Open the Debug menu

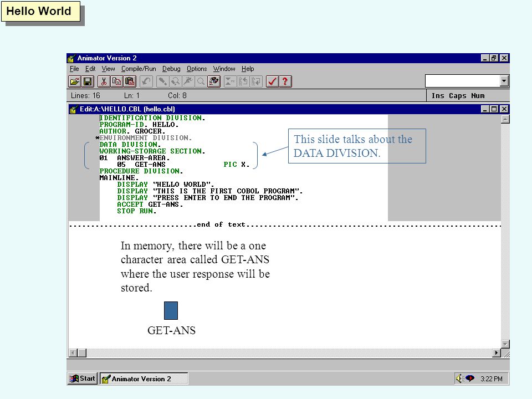click(x=171, y=69)
